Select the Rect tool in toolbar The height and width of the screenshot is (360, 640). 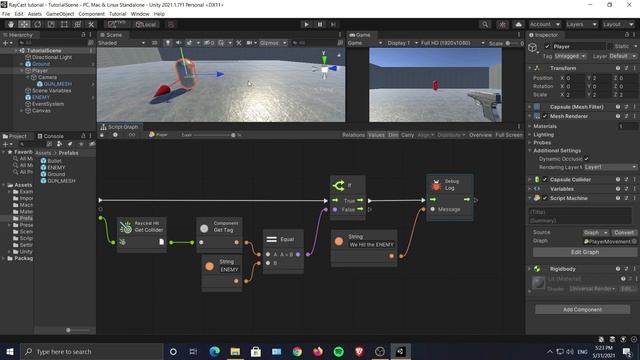[64, 24]
